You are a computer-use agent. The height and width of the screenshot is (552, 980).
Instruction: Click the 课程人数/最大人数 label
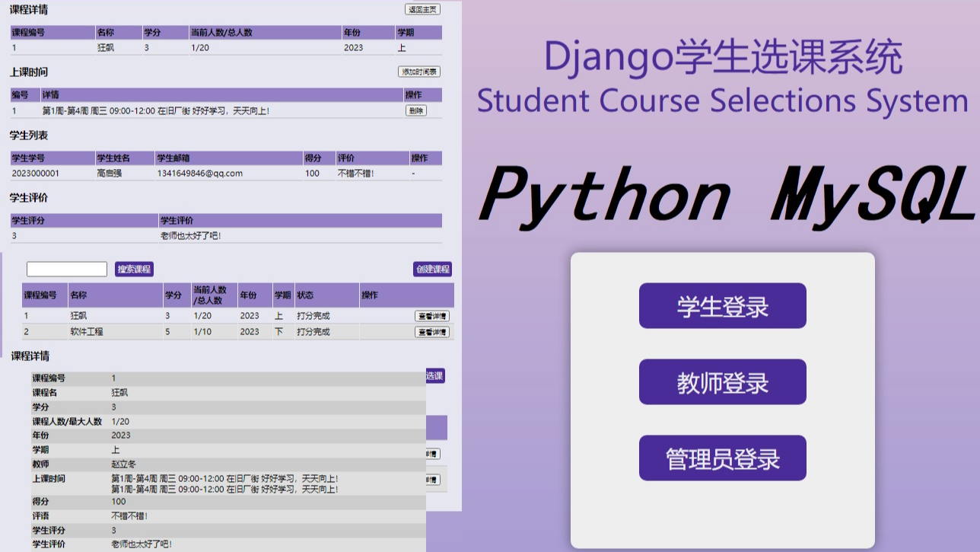tap(67, 422)
